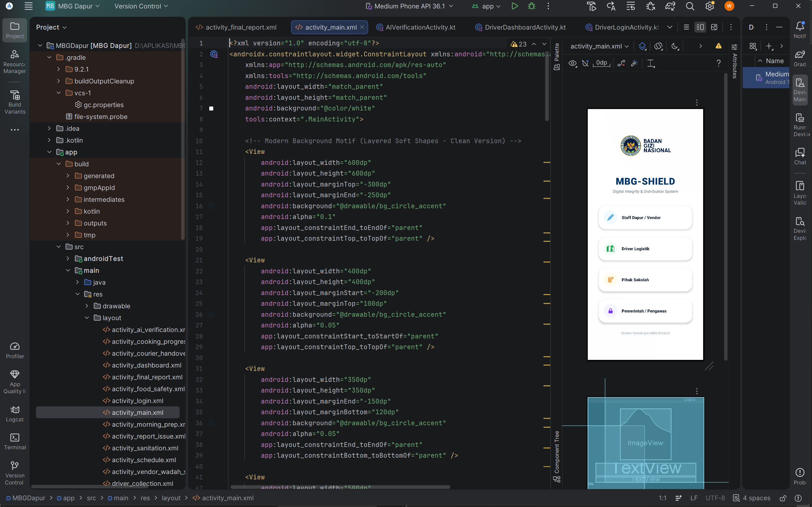Open Version Control dropdown menu
The height and width of the screenshot is (507, 812).
[x=141, y=6]
